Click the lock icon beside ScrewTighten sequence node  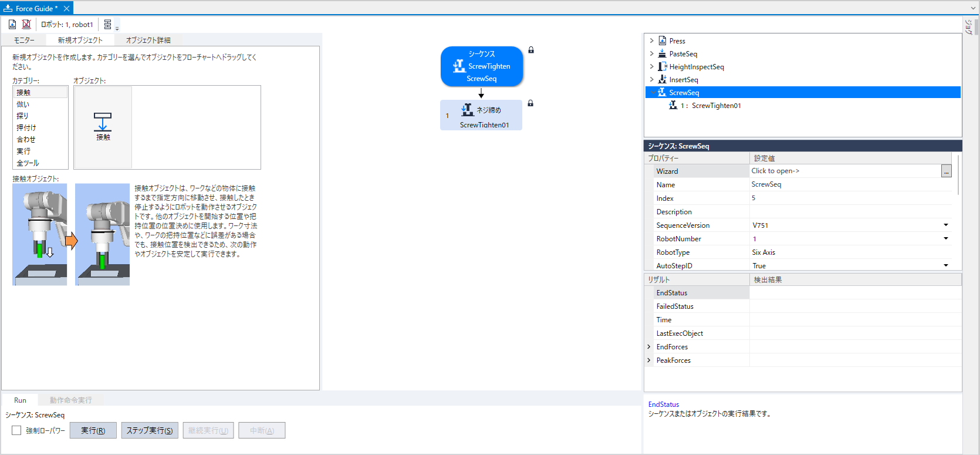point(531,50)
